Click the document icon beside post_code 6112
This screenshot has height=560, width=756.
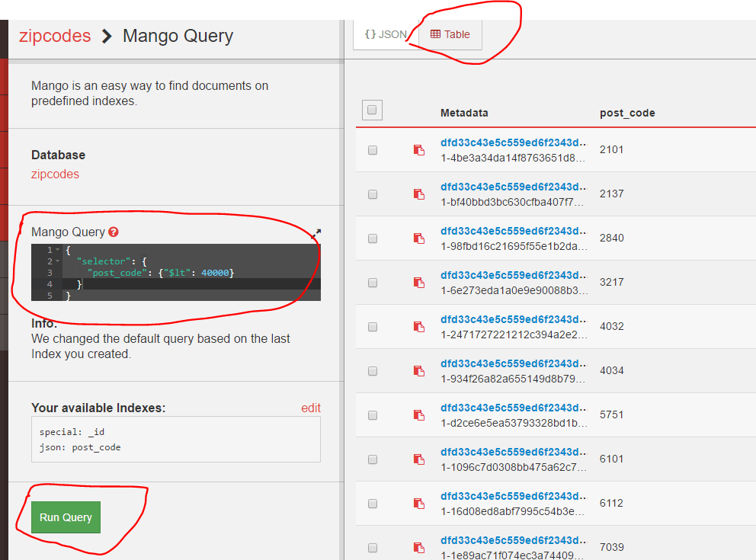[418, 504]
